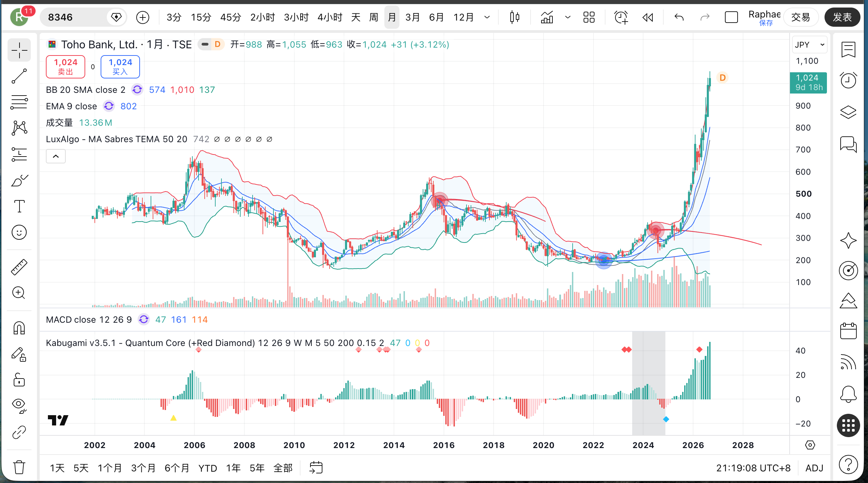Set range to YTD
868x483 pixels.
[x=208, y=468]
